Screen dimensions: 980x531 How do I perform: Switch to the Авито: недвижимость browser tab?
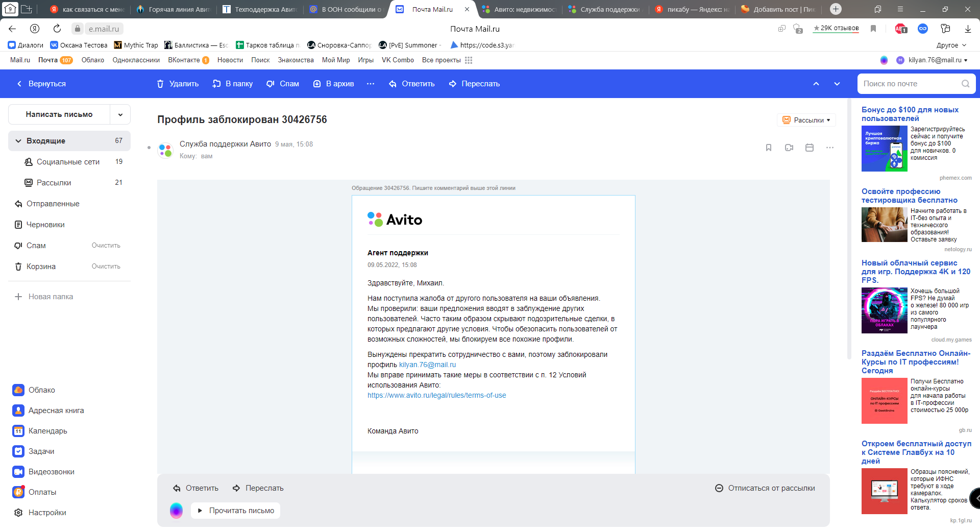(x=519, y=9)
